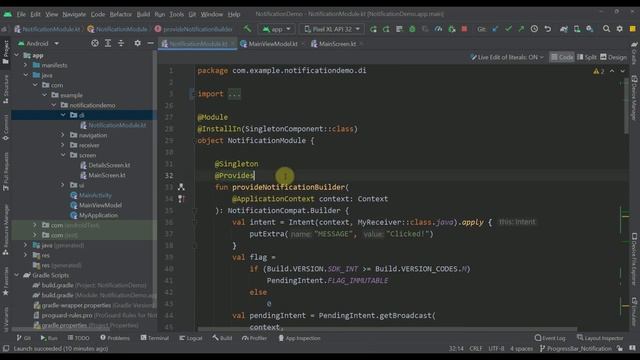Click Apply Changes and Restart Activity icon
The height and width of the screenshot is (360, 640).
click(386, 29)
